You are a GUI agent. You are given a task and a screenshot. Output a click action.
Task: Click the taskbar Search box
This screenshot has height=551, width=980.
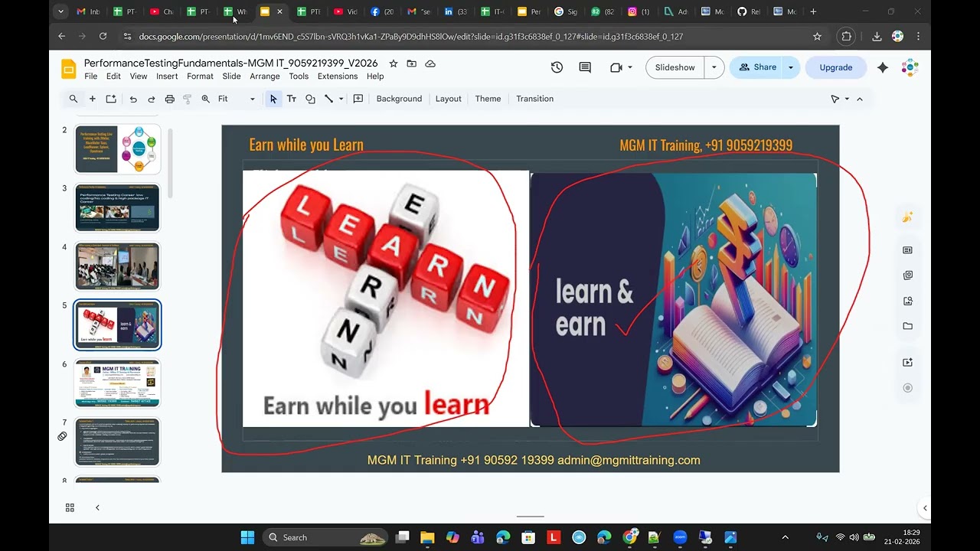[325, 537]
